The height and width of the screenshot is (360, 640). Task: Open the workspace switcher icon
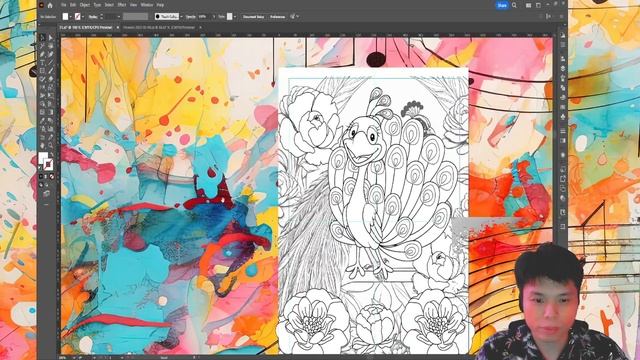(x=538, y=5)
